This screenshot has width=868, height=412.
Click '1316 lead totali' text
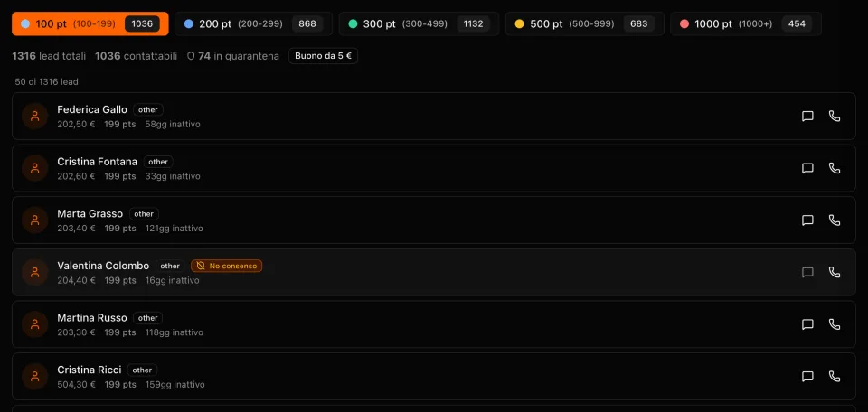click(x=49, y=56)
